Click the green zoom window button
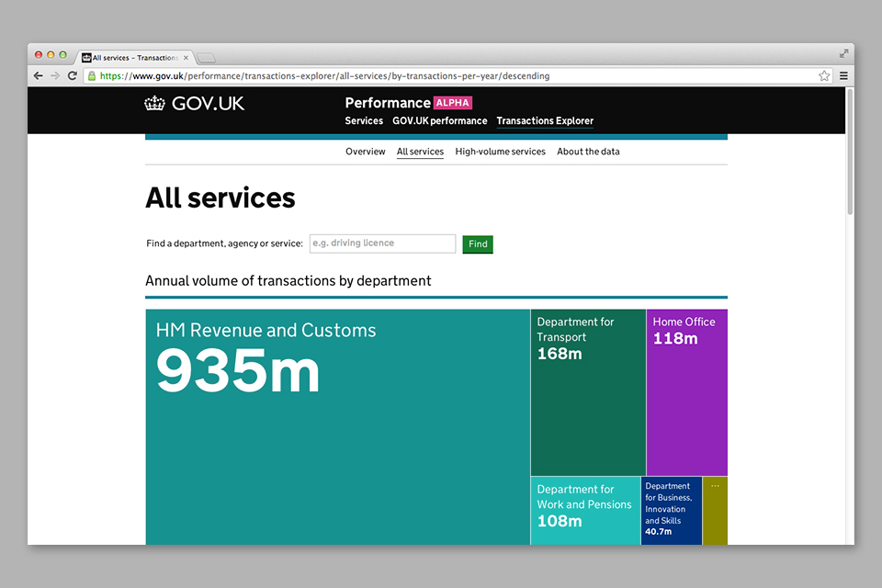 63,54
